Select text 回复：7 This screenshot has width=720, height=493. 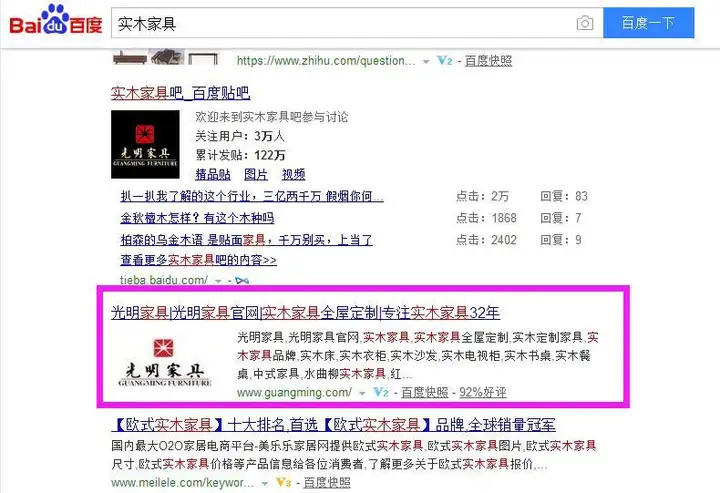561,218
